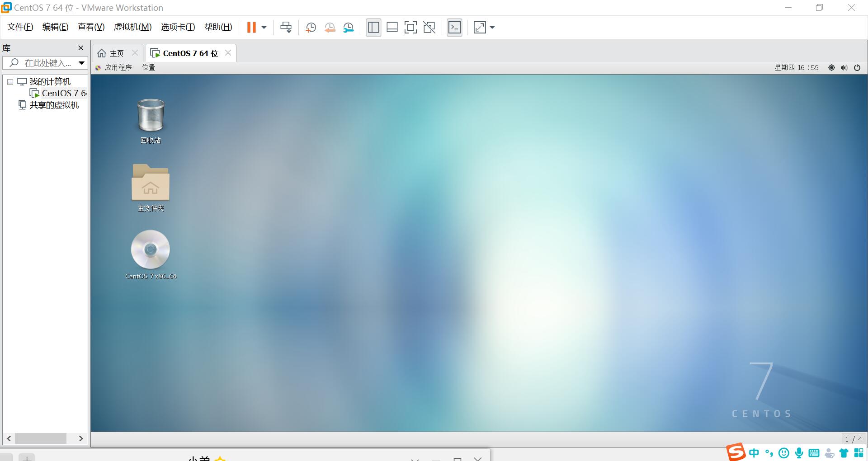Open the 选项卡(T) menu
The image size is (868, 461).
click(178, 27)
